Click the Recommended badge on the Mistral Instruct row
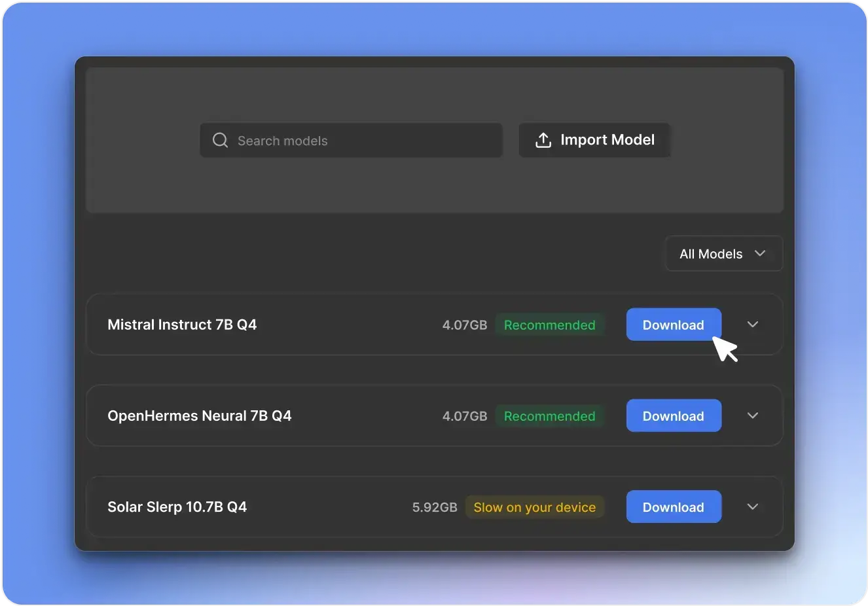The image size is (868, 606). point(549,325)
